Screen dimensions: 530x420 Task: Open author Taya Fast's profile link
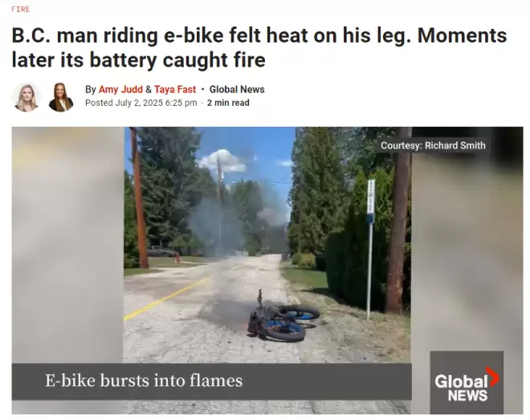(175, 90)
